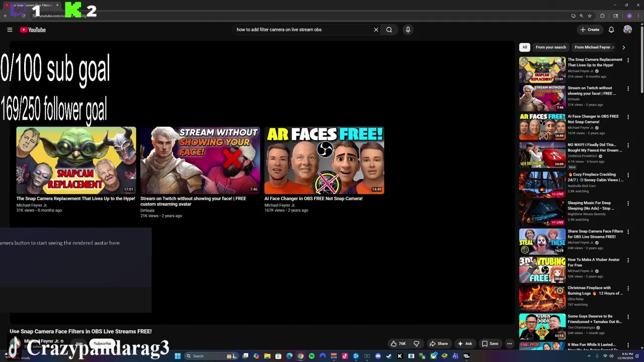This screenshot has height=362, width=644.
Task: Open options for The Snap Camera Replacement suggestion
Action: [628, 60]
